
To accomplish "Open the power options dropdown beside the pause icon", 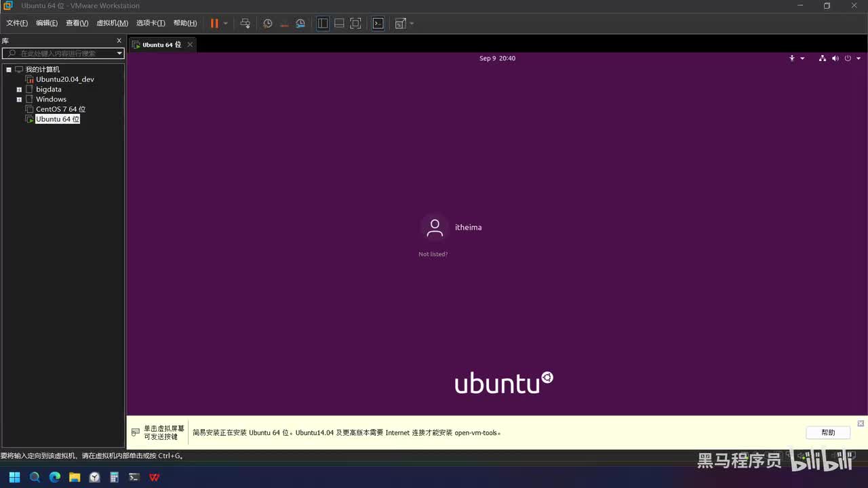I will point(226,23).
